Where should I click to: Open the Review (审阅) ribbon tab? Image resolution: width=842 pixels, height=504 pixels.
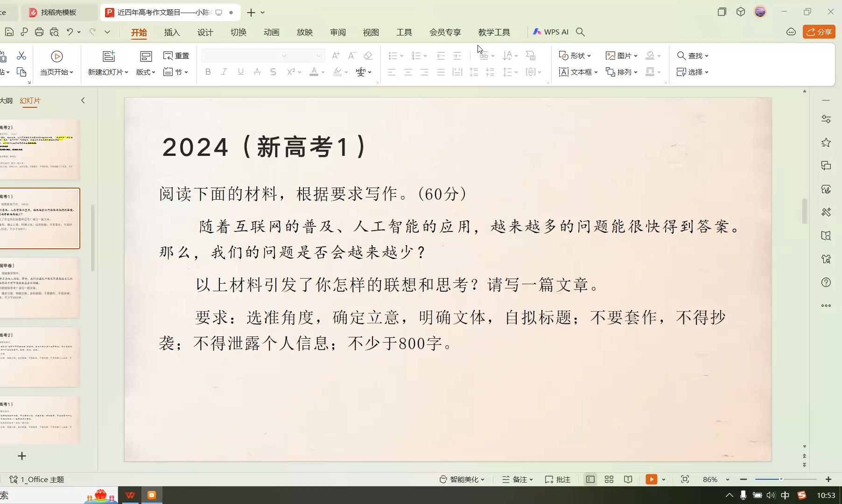337,32
